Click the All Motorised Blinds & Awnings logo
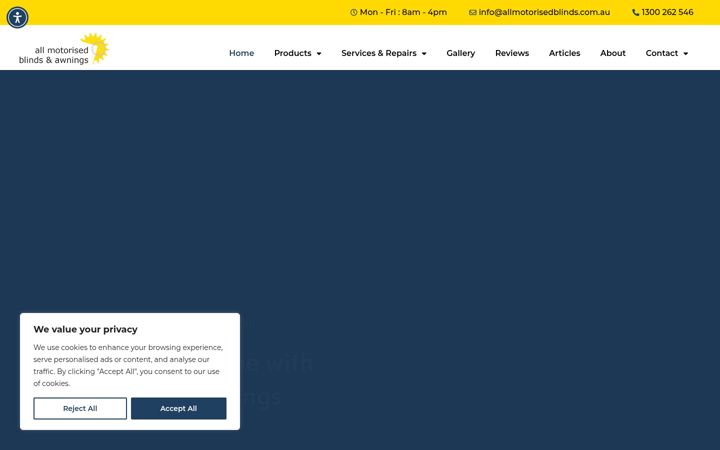The image size is (720, 450). click(64, 48)
